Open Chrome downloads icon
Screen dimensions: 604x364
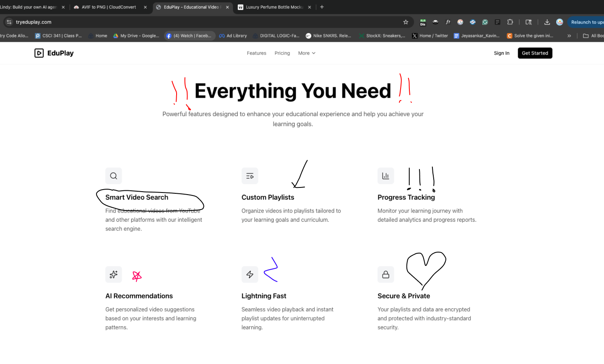pyautogui.click(x=547, y=22)
